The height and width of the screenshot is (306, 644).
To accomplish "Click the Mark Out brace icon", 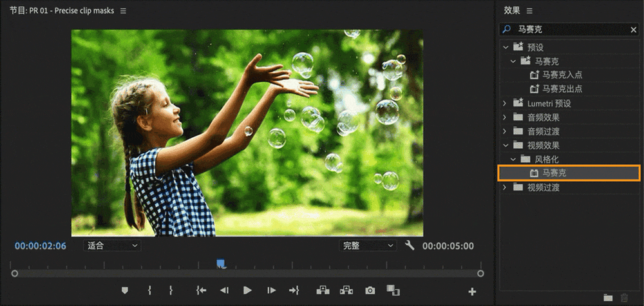I will point(171,291).
